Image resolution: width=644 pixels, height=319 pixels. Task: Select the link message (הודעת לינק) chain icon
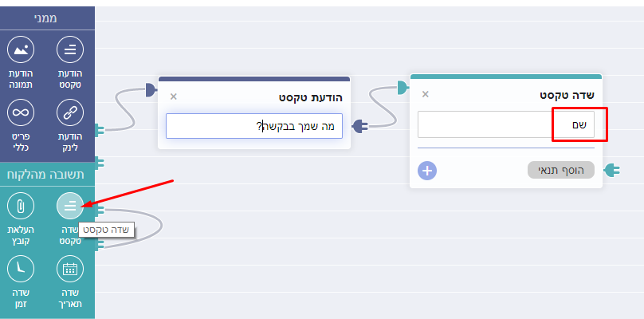70,112
